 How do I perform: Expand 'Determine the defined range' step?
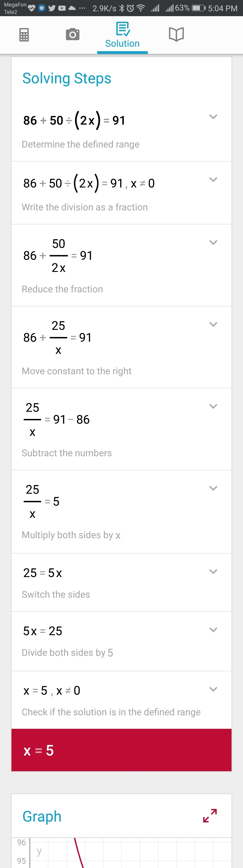(x=213, y=117)
